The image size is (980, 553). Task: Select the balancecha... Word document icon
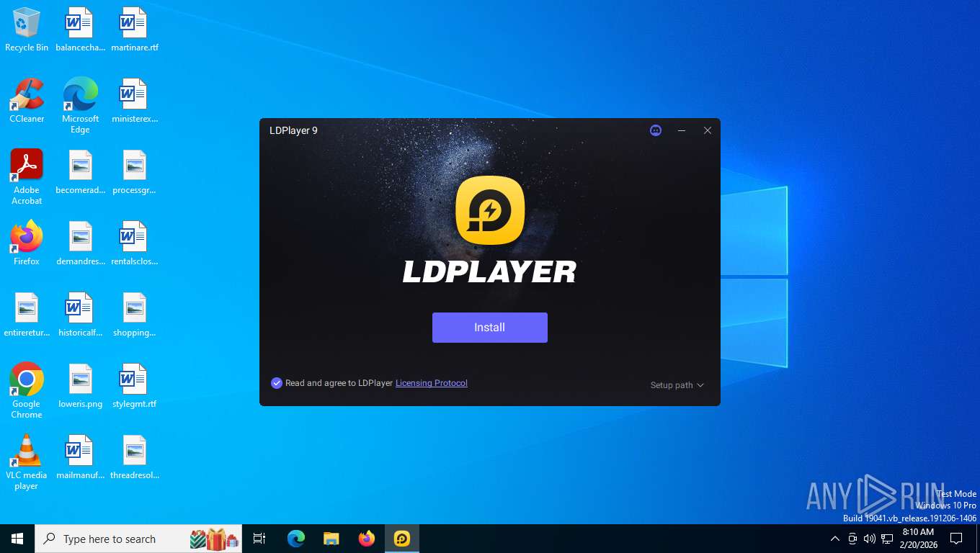pos(80,30)
